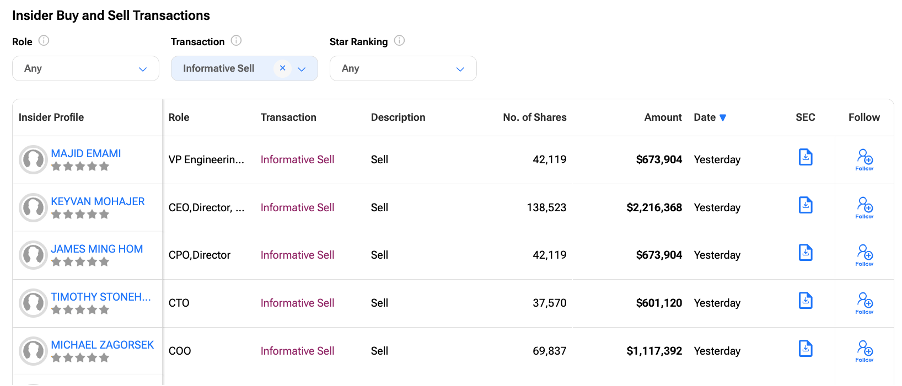The height and width of the screenshot is (386, 902).
Task: Open SEC filing for Michael Zagorsek
Action: tap(805, 348)
